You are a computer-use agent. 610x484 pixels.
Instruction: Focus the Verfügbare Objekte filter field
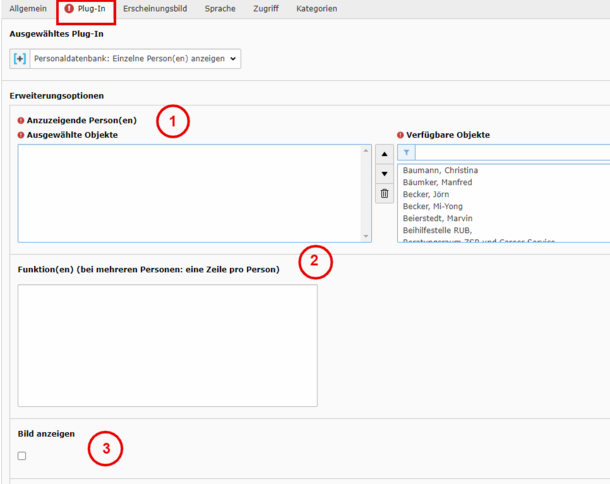click(x=513, y=153)
